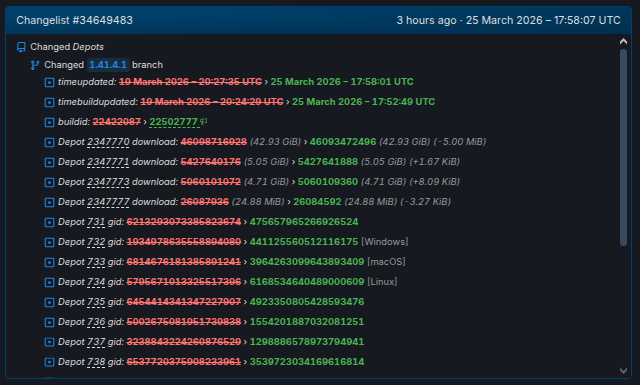
Task: Open Depot 736 link
Action: [x=96, y=322]
